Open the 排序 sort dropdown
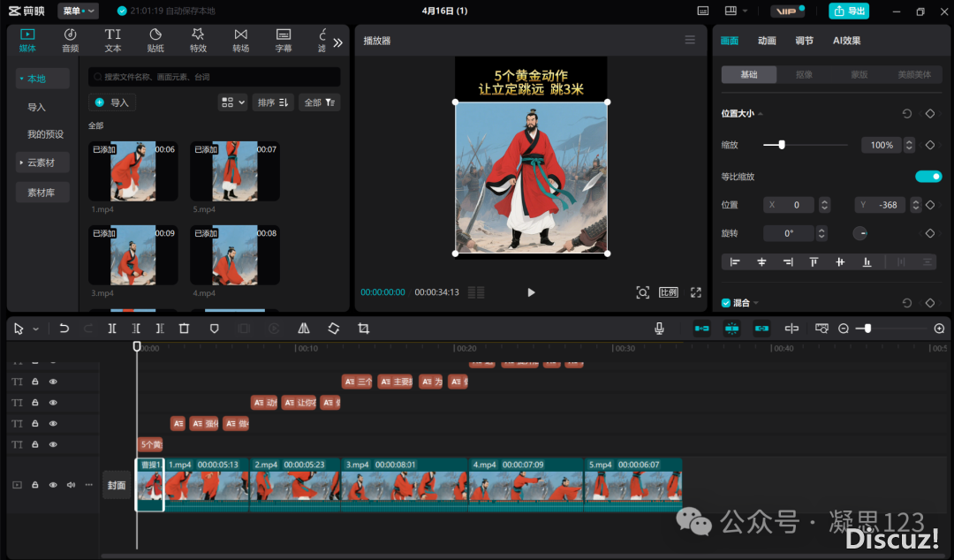 (x=273, y=102)
